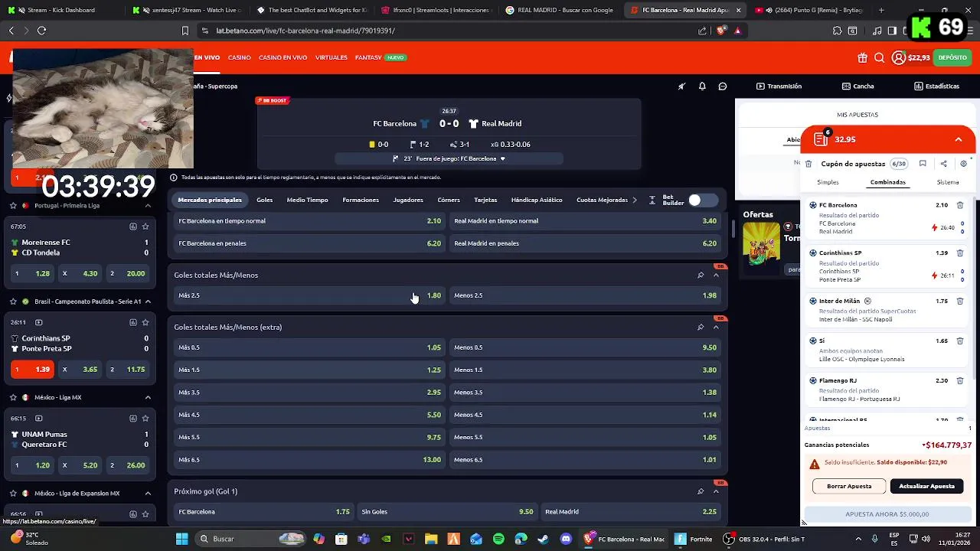Open the VIRTUALES menu item
980x551 pixels.
coord(332,57)
